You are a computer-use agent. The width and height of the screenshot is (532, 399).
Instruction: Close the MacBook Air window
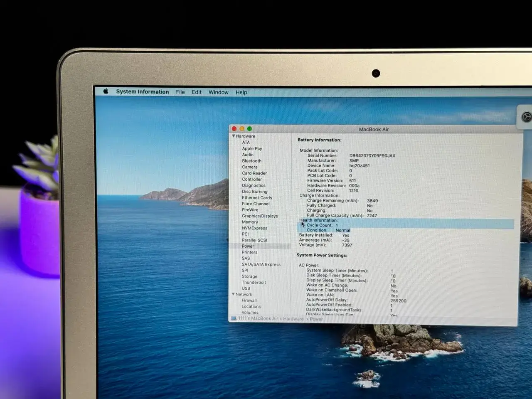(234, 129)
